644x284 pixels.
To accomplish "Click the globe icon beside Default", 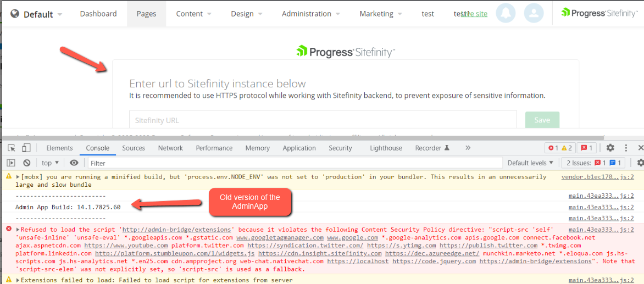I will (15, 14).
